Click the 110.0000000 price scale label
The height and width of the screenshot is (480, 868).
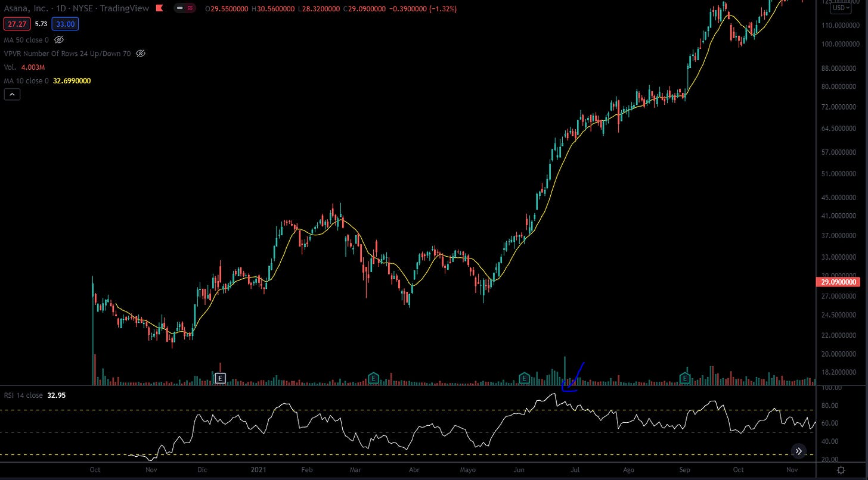coord(841,26)
